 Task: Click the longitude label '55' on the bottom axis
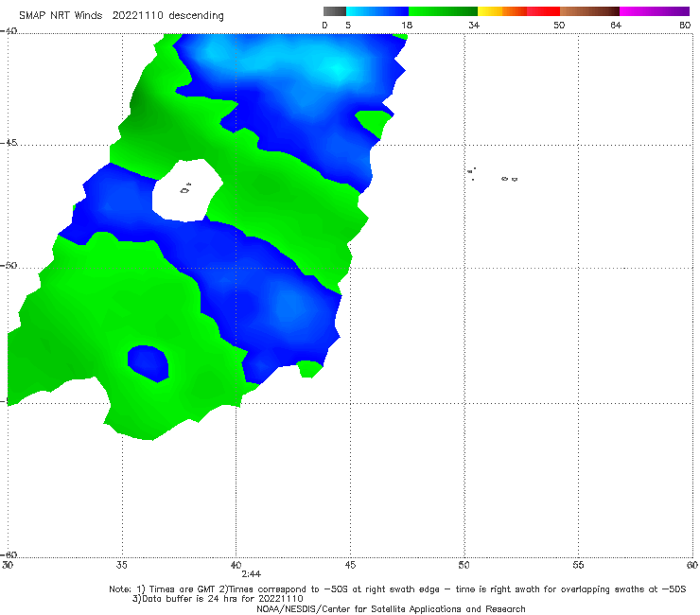pyautogui.click(x=578, y=565)
